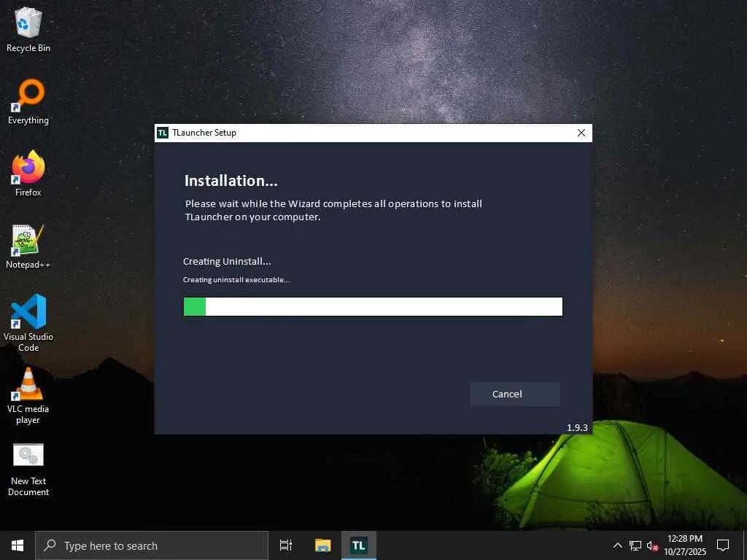Select the Firefox desktop shortcut
Image resolution: width=747 pixels, height=560 pixels.
pos(28,174)
